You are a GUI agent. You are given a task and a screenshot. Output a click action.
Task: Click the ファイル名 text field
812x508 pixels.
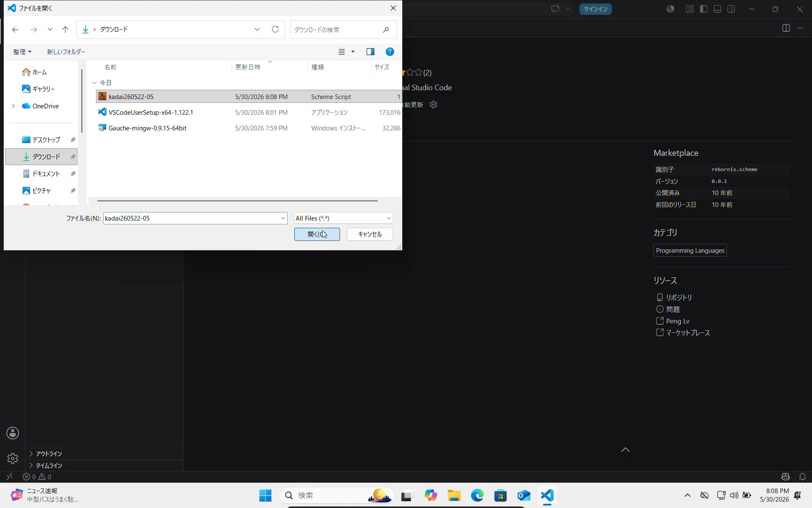coord(191,218)
